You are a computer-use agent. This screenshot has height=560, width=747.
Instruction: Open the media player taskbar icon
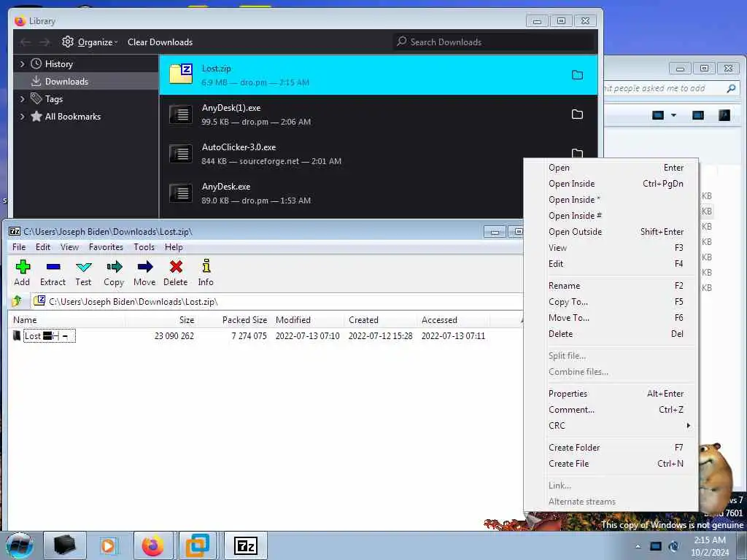pos(108,545)
